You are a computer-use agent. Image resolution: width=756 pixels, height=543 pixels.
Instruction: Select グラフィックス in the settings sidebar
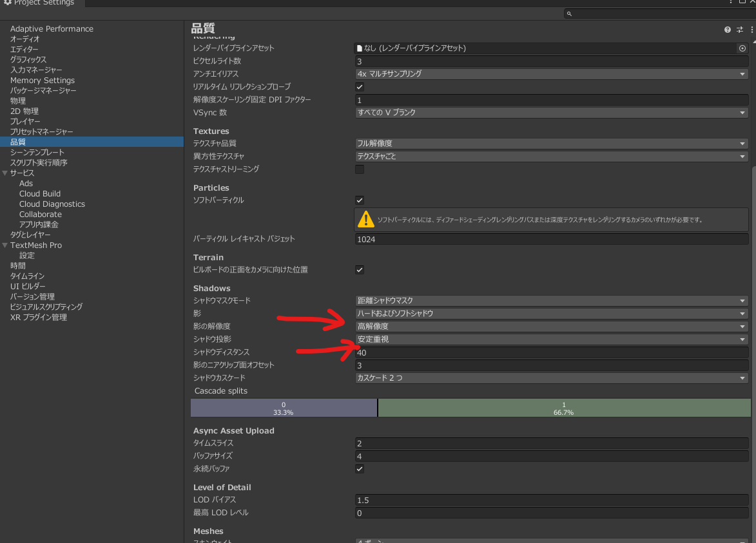pyautogui.click(x=27, y=59)
